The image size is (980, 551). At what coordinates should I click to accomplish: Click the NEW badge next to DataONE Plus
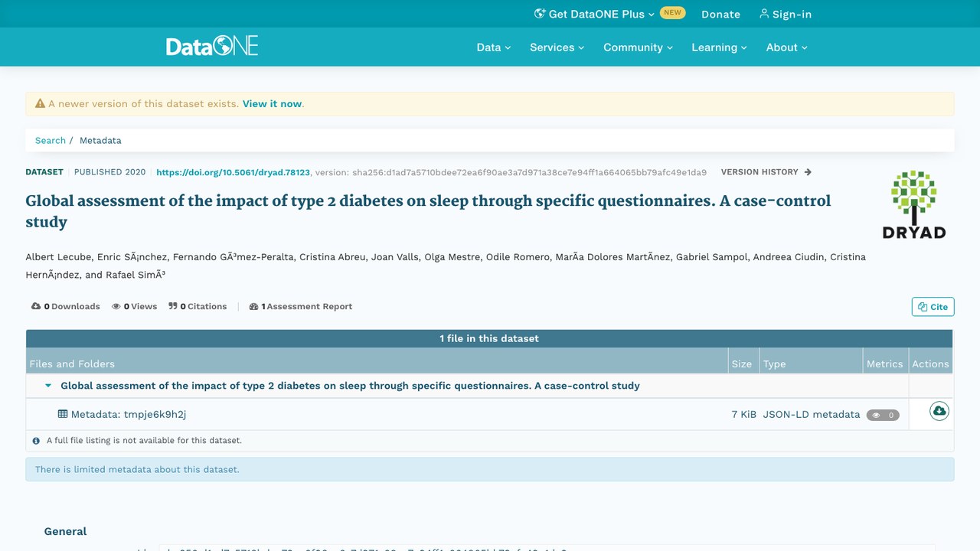(x=672, y=13)
